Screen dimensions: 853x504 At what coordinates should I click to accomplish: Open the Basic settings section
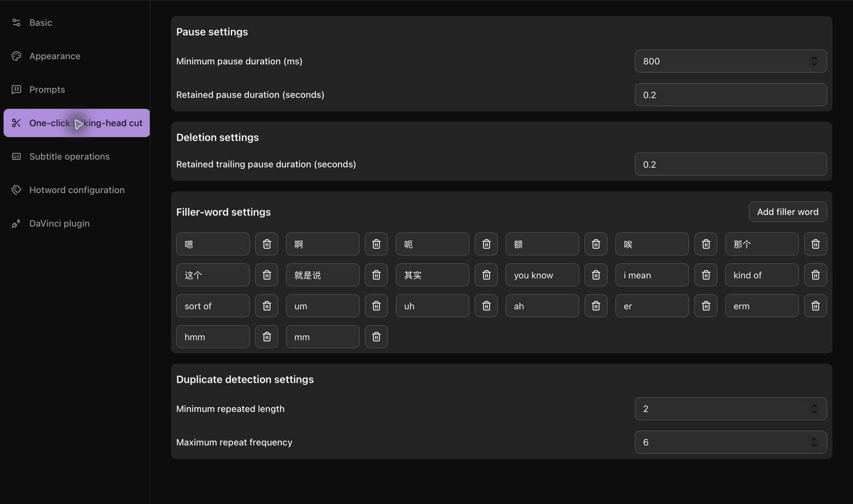click(76, 22)
